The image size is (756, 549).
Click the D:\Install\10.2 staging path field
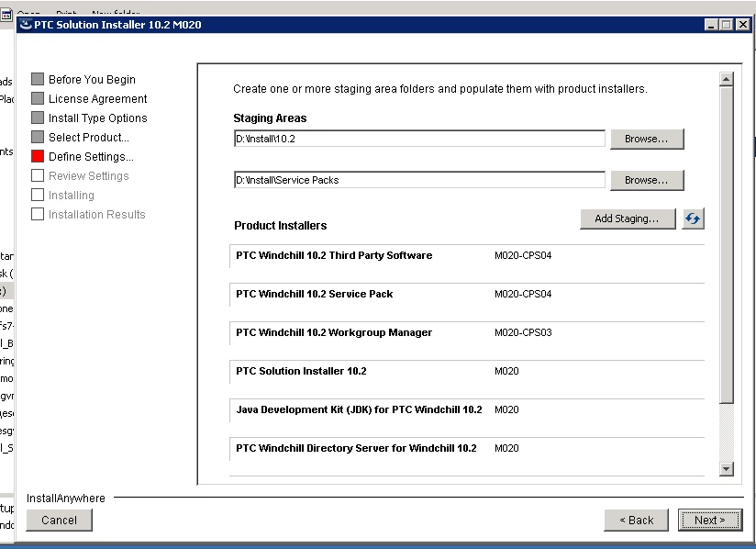pos(419,139)
